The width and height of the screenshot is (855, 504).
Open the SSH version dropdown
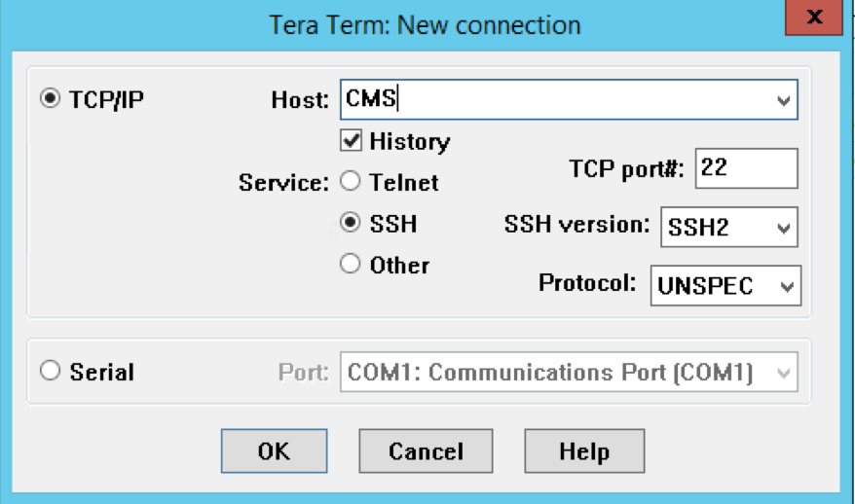729,228
